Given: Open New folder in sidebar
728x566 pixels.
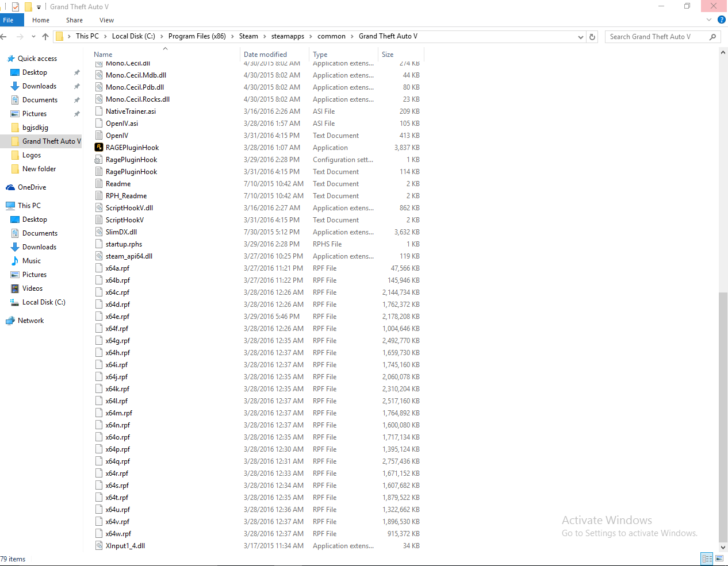Looking at the screenshot, I should [x=39, y=169].
